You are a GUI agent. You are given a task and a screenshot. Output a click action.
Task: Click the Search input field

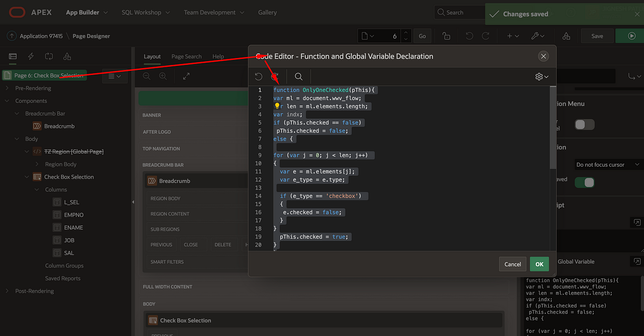pos(459,12)
